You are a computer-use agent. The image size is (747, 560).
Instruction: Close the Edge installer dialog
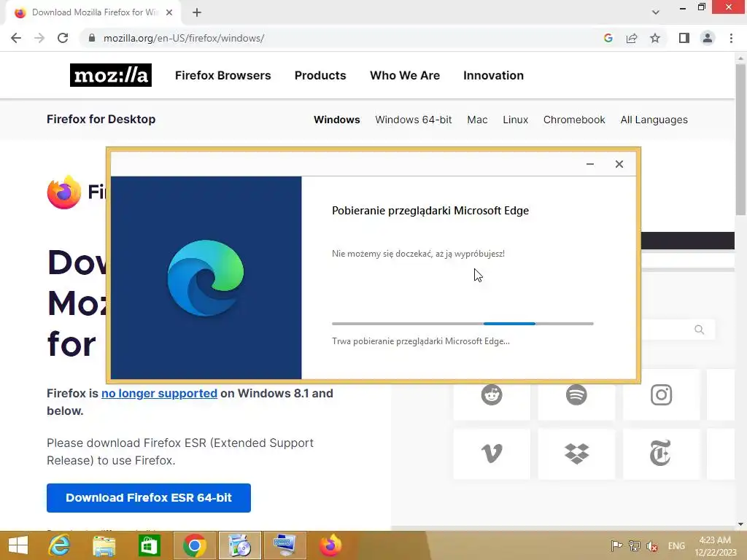[619, 164]
